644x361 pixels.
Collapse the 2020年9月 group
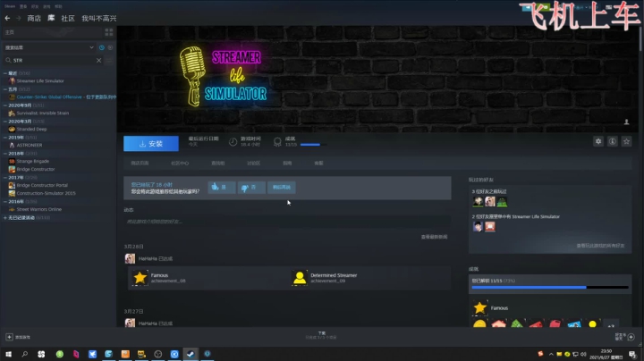[x=5, y=105]
